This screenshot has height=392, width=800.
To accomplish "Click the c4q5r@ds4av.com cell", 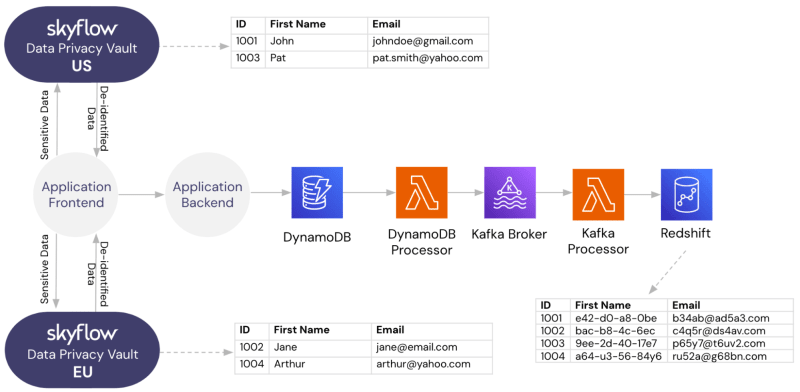I will (x=731, y=331).
